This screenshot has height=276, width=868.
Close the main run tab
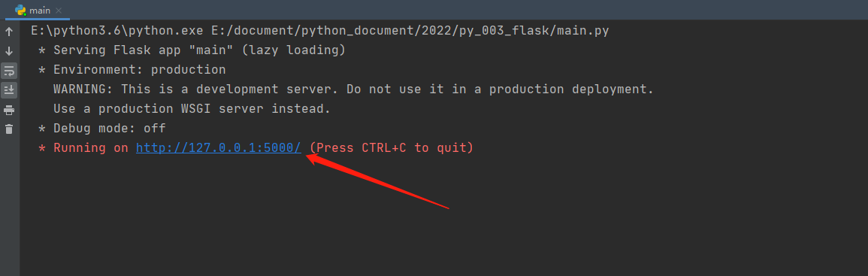(x=59, y=11)
